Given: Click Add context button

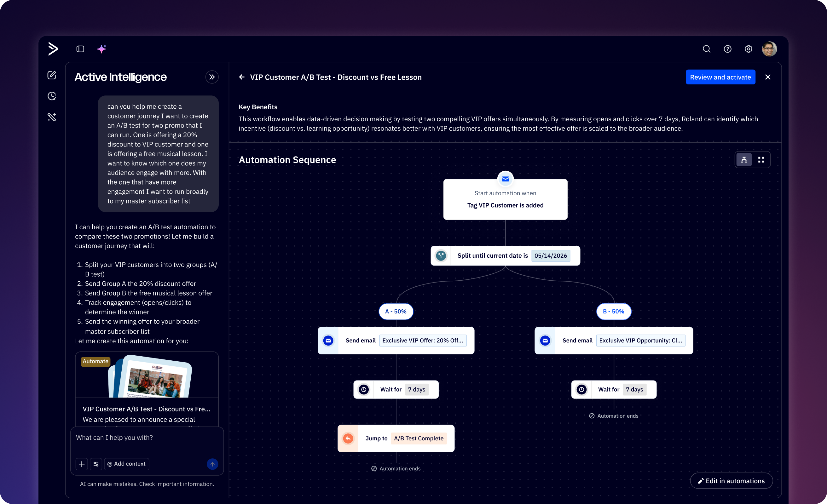Looking at the screenshot, I should click(126, 464).
